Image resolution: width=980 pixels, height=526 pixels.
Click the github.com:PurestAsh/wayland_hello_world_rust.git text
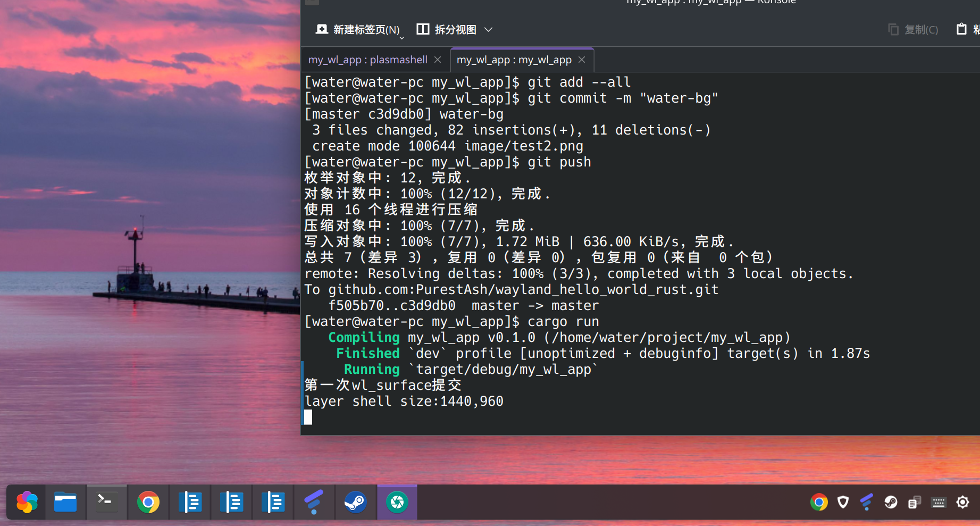tap(523, 290)
